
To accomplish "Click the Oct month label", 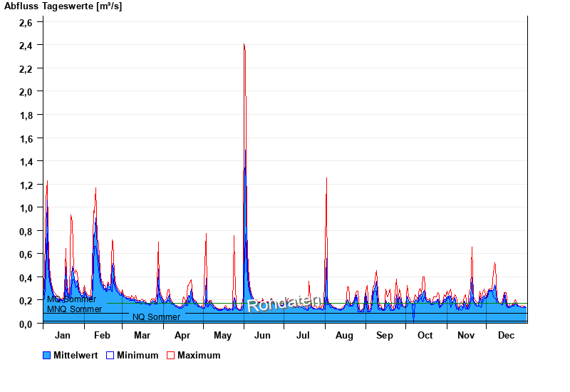I will click(x=425, y=335).
